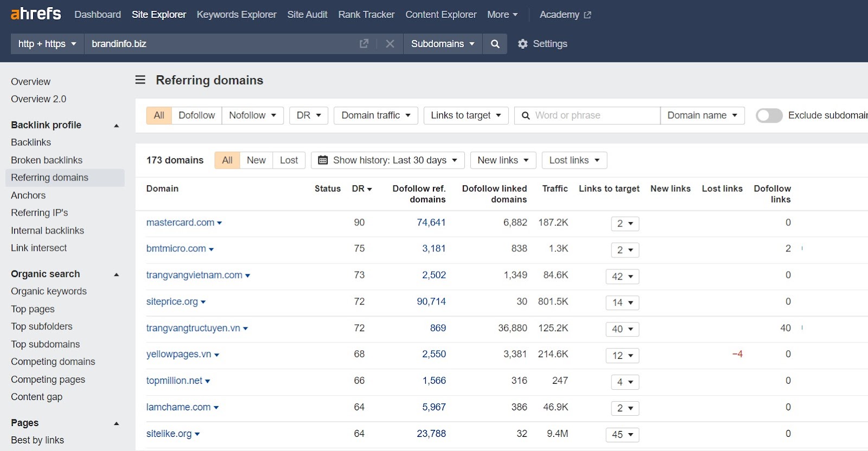Open brandinfo.biz in new tab icon

click(364, 43)
